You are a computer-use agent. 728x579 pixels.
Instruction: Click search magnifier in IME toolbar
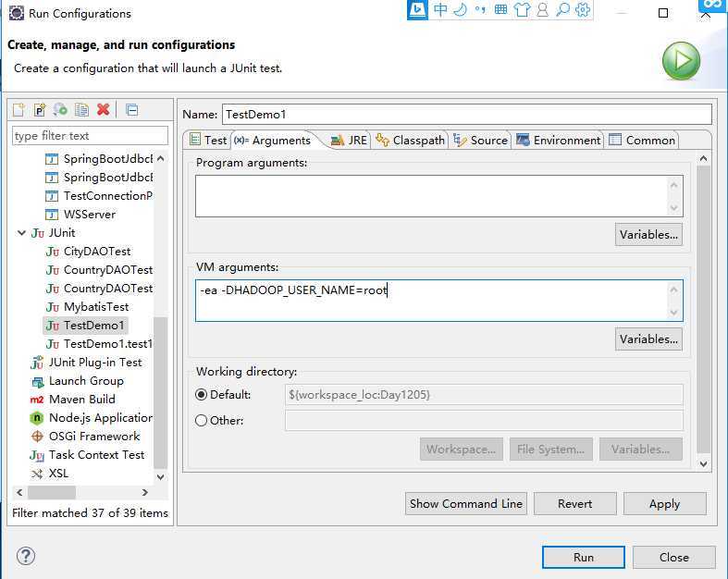point(562,10)
